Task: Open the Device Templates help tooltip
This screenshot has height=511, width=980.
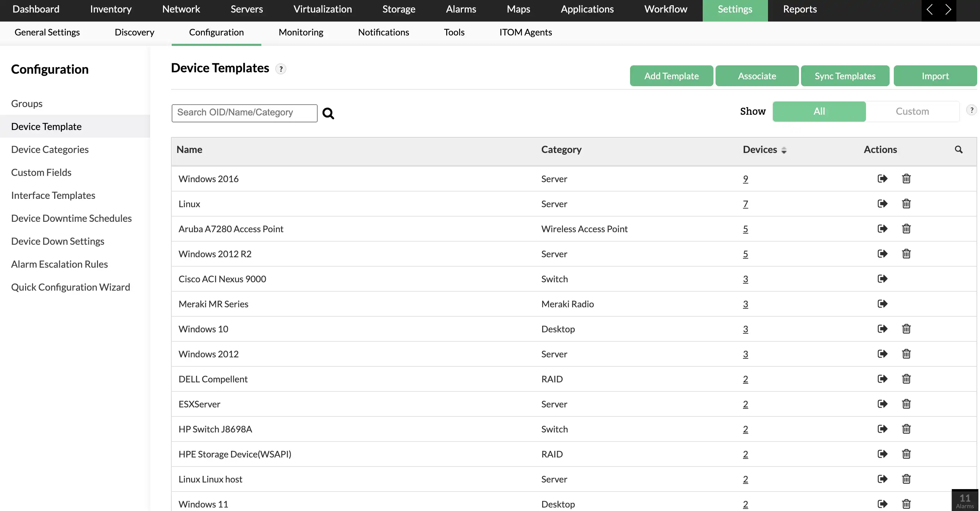Action: [281, 69]
